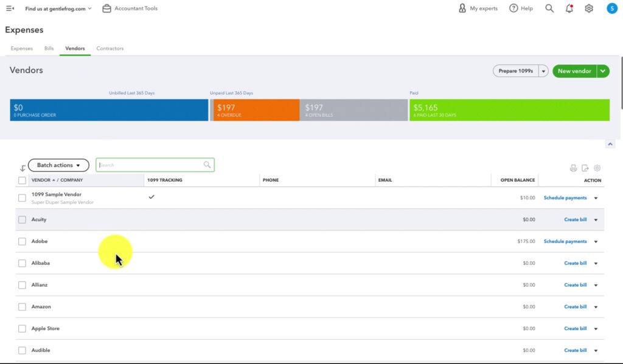
Task: Open the notifications bell
Action: tap(569, 8)
